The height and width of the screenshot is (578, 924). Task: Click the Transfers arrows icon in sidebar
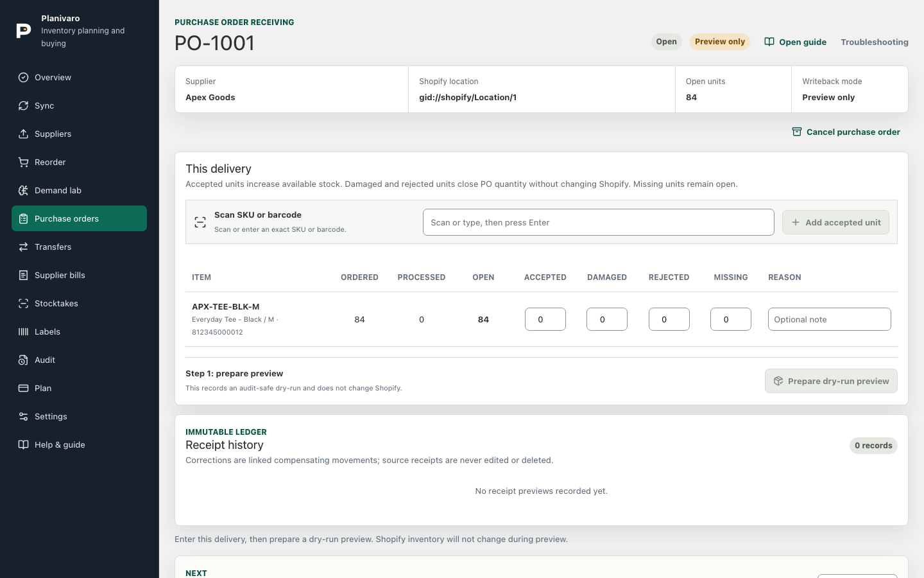click(x=23, y=247)
